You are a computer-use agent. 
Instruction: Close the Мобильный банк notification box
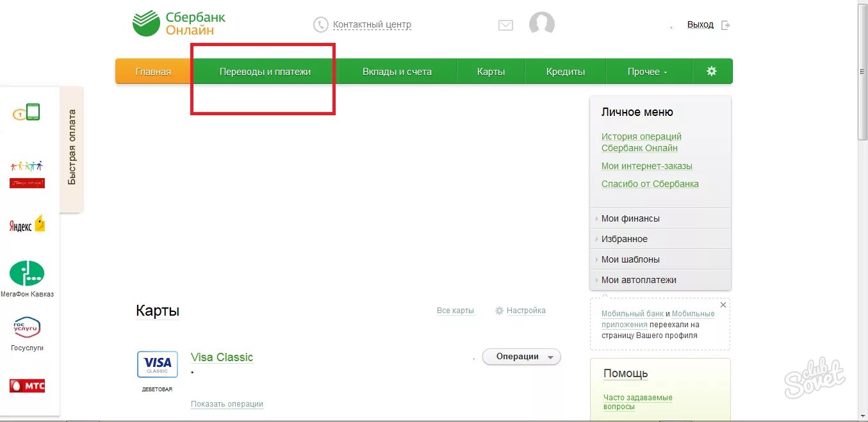(x=723, y=305)
